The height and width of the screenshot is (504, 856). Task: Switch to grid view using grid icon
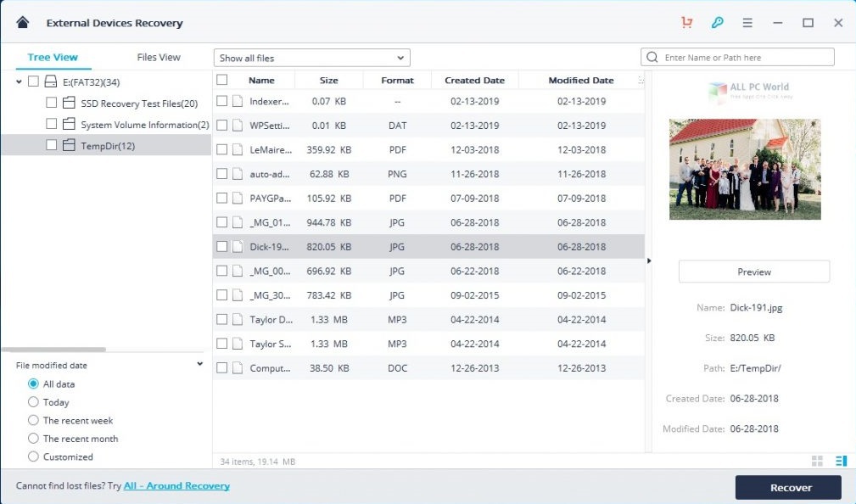(817, 461)
